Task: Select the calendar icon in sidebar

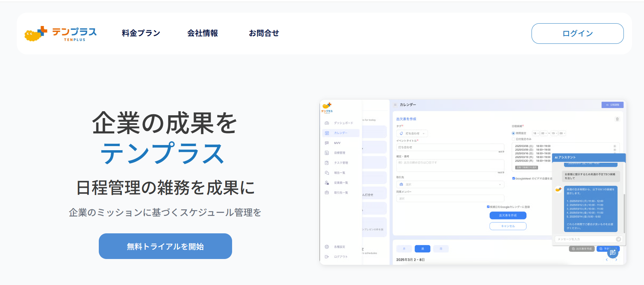Action: [x=327, y=133]
